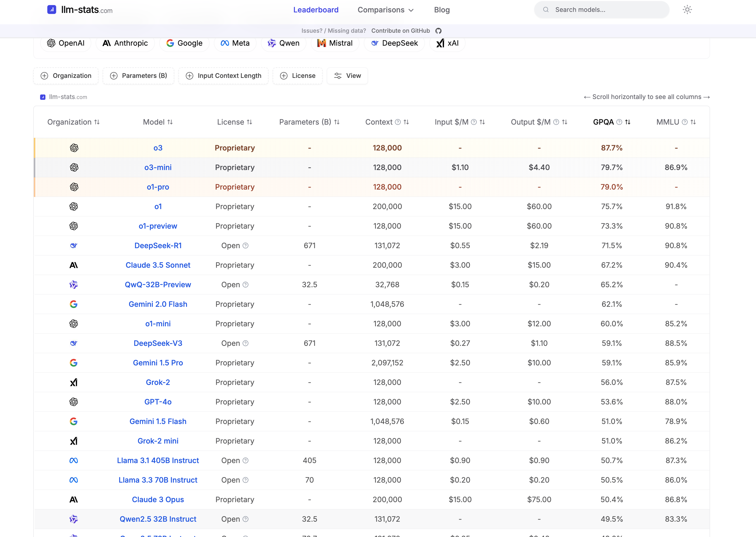Click the Output $/M help icon

[x=556, y=122]
